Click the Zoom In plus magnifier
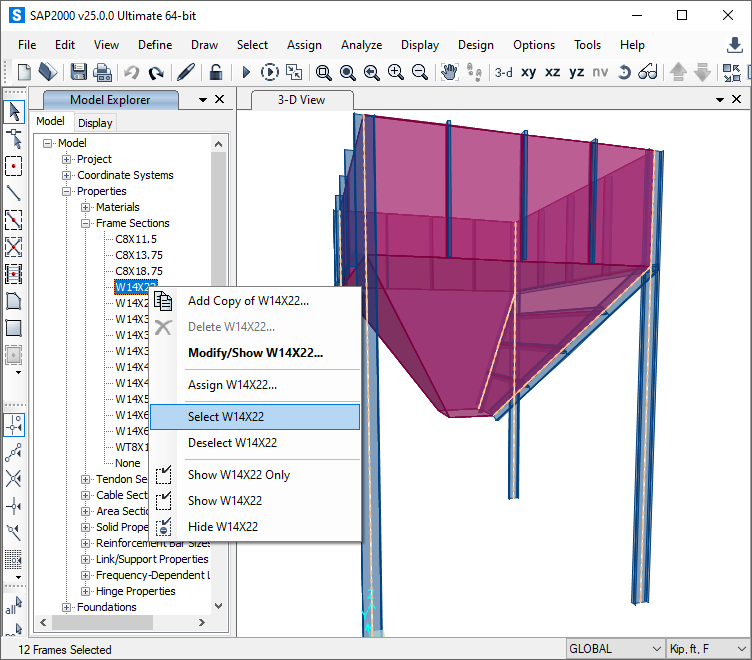The image size is (752, 660). (396, 72)
